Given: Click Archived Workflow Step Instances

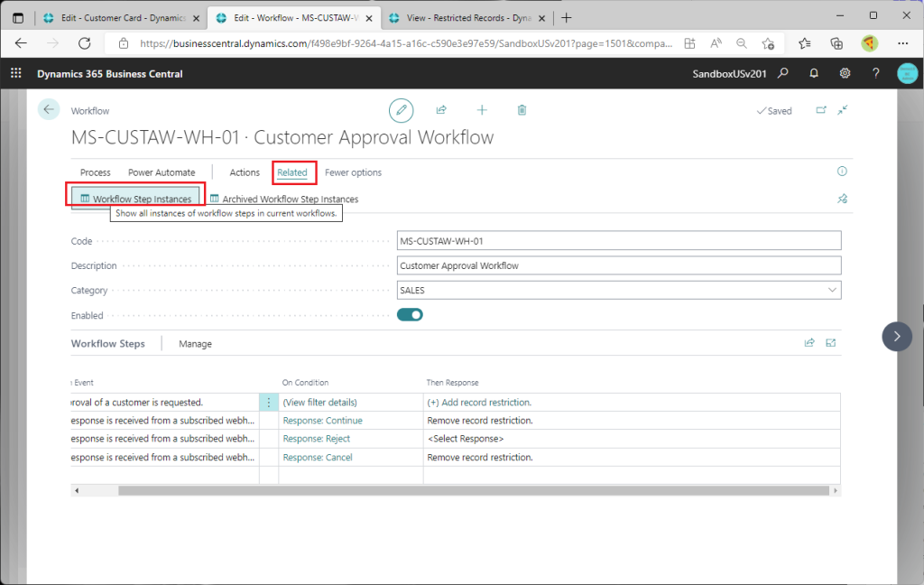Looking at the screenshot, I should (284, 199).
